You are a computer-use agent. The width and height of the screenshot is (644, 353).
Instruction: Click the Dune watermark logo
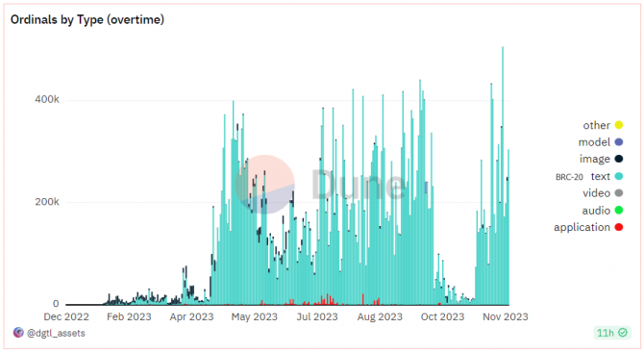click(x=320, y=185)
